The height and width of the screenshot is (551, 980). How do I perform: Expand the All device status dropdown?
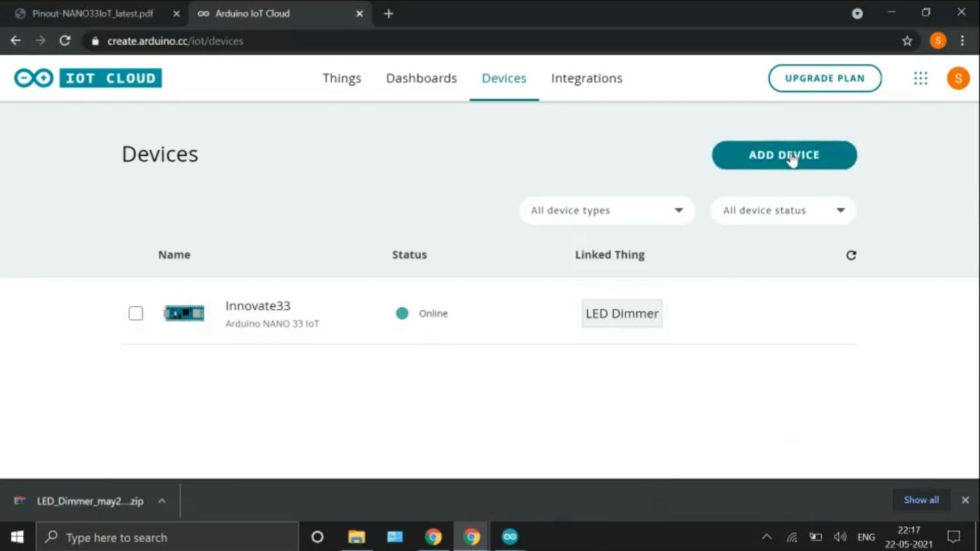point(783,210)
